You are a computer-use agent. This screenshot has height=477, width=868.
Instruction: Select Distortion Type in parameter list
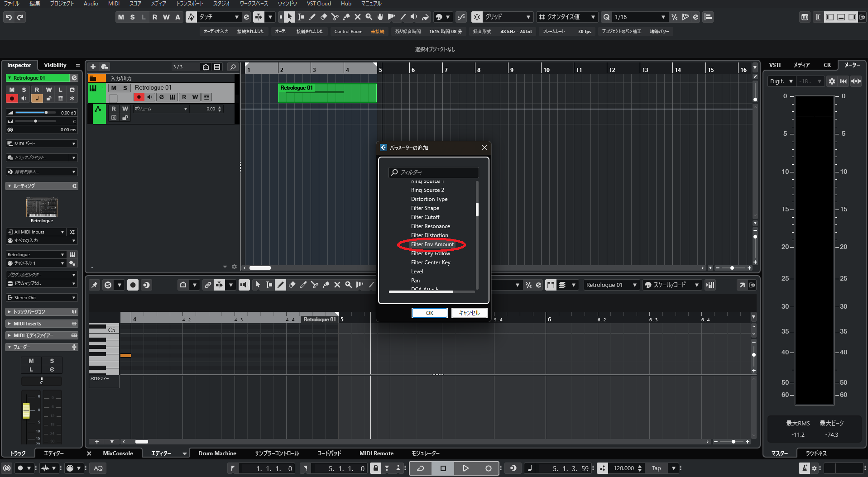[429, 199]
